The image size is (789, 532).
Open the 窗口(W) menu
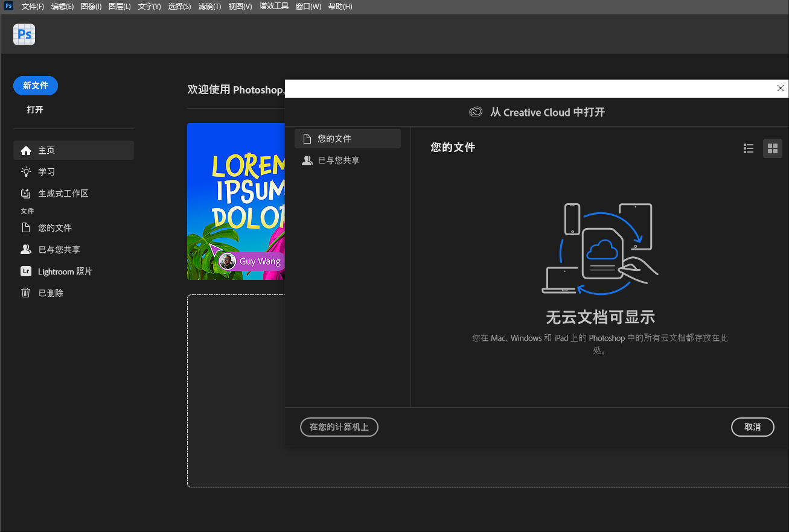click(308, 7)
